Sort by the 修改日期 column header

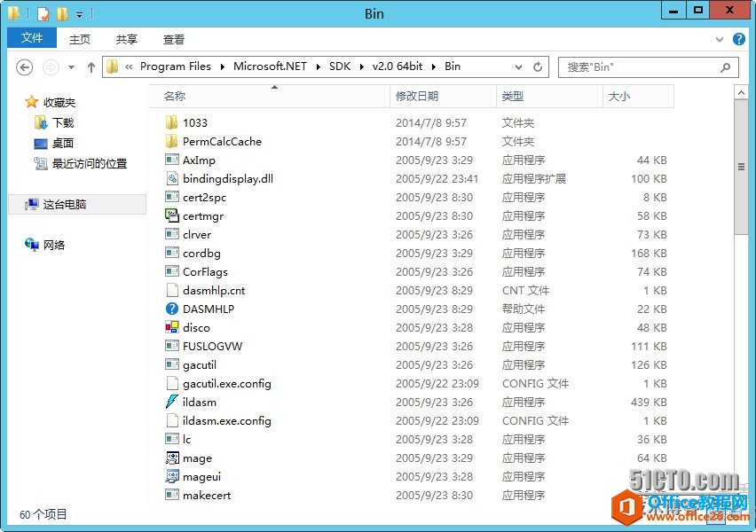pos(443,96)
